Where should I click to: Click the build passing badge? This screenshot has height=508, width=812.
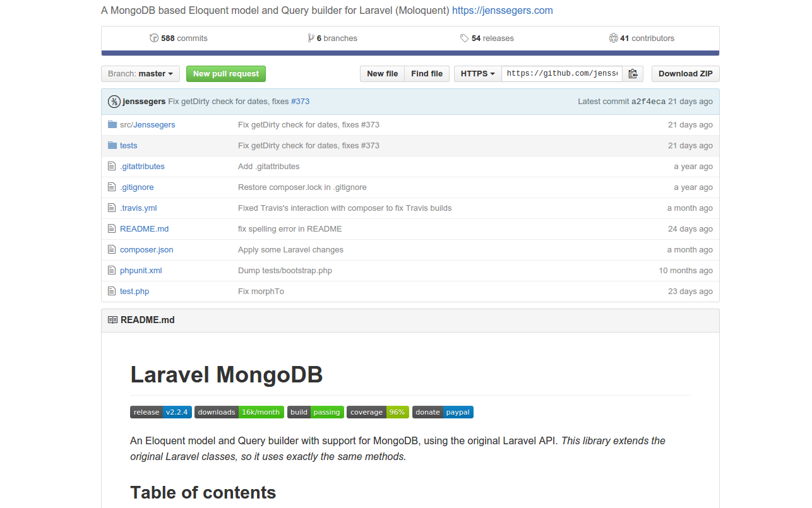(316, 412)
